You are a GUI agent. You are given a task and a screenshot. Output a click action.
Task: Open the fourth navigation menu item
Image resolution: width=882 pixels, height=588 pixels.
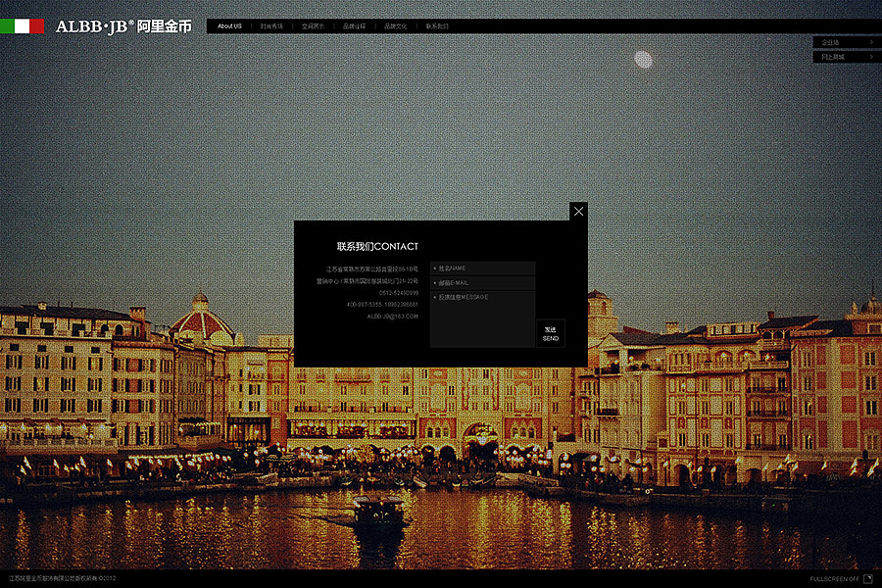(x=355, y=25)
